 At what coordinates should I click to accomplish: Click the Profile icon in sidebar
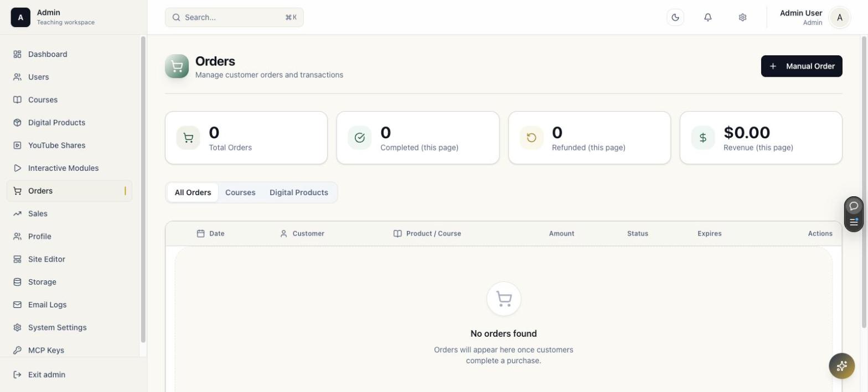(x=17, y=236)
